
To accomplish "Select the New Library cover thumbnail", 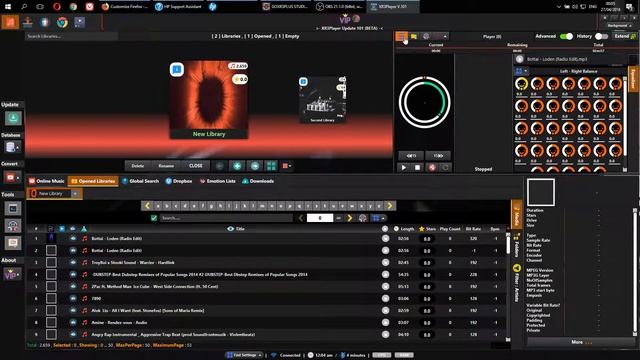I will point(209,100).
